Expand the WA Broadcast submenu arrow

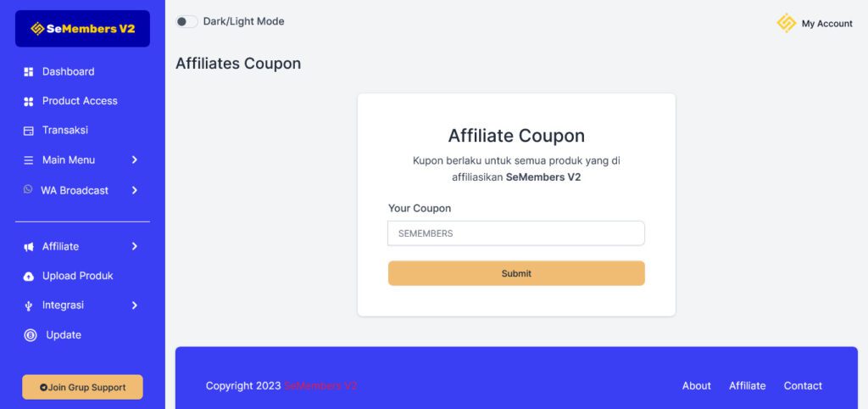[135, 190]
